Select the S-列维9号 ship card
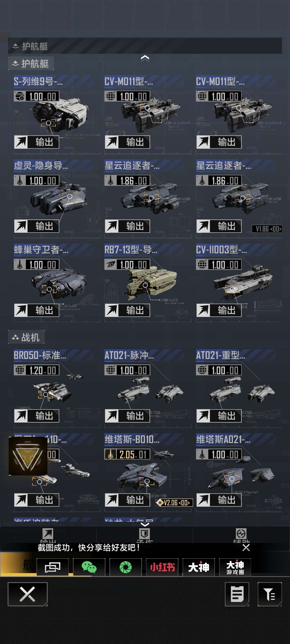 [57, 115]
